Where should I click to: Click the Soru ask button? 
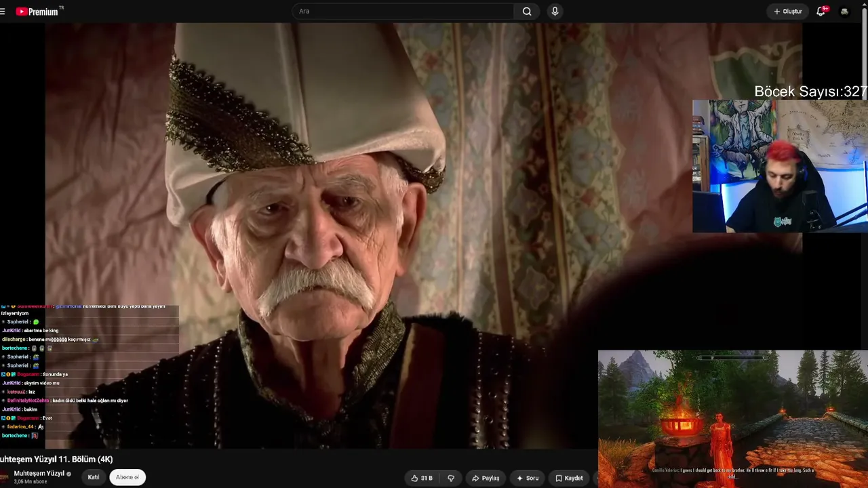528,478
